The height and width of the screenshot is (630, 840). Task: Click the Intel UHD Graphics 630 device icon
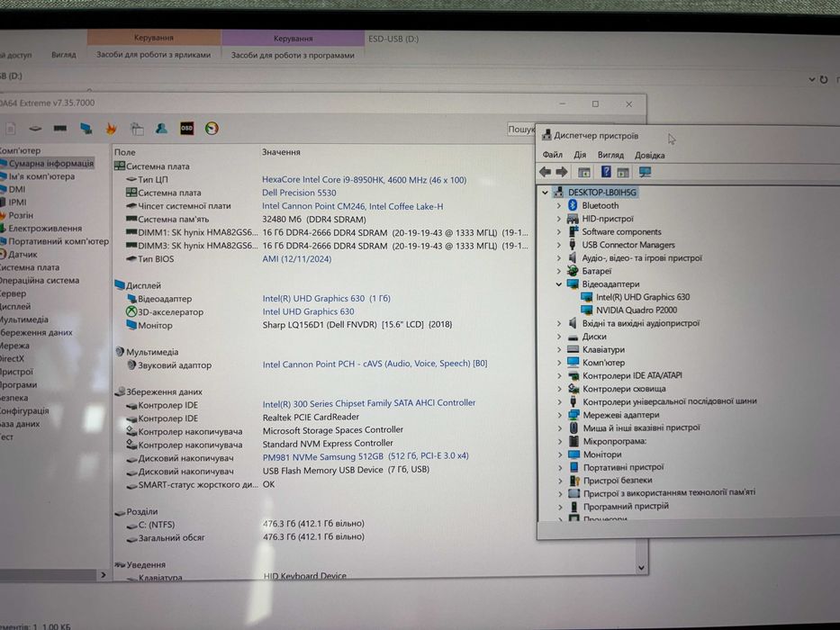[587, 297]
